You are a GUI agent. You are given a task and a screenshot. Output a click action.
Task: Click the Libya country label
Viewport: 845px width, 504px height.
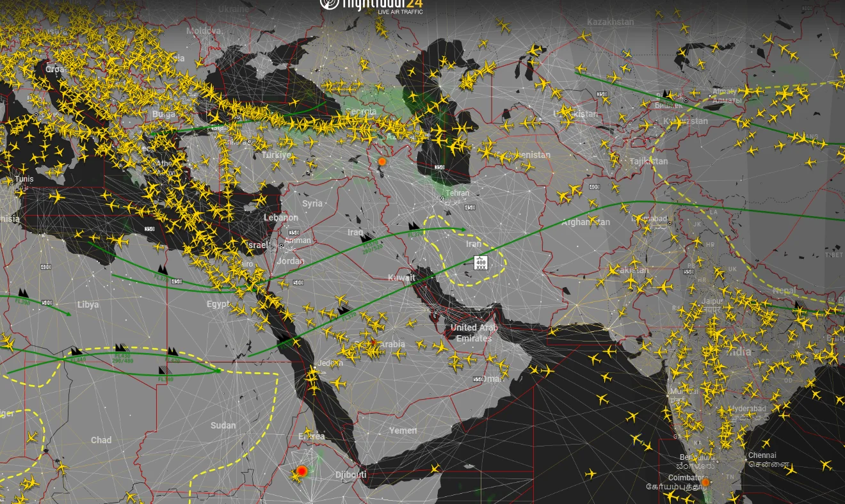tap(88, 304)
